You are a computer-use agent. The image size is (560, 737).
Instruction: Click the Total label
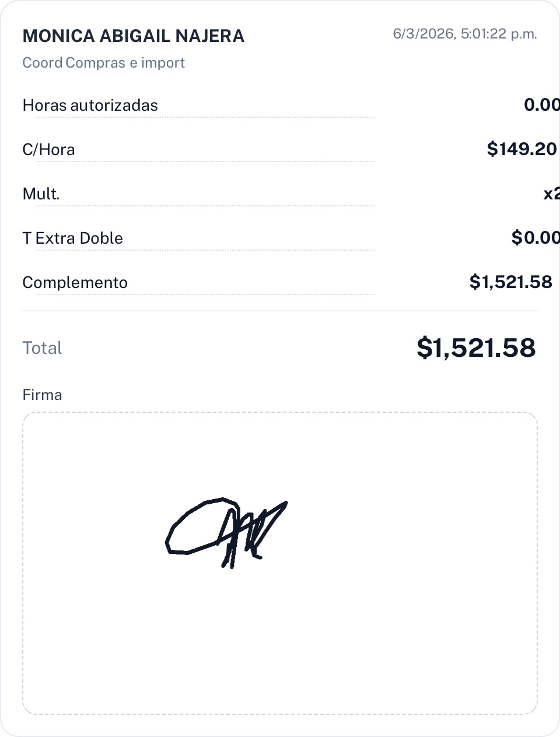[42, 348]
